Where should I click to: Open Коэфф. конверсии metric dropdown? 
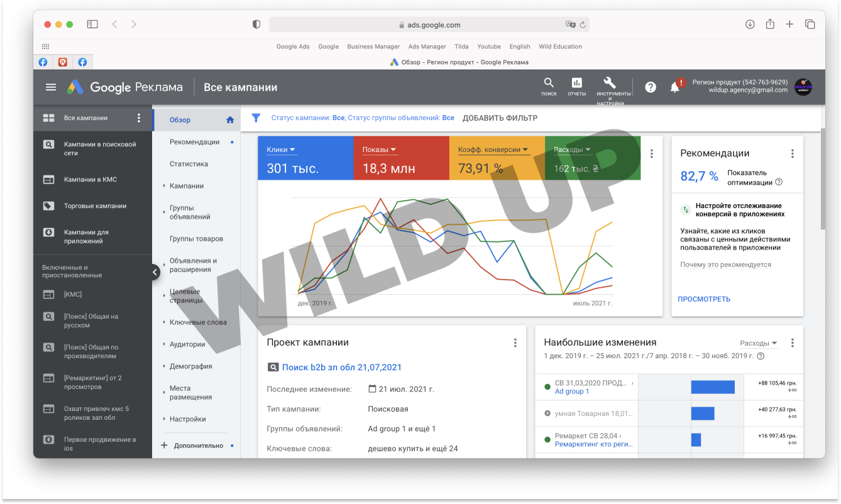(493, 150)
